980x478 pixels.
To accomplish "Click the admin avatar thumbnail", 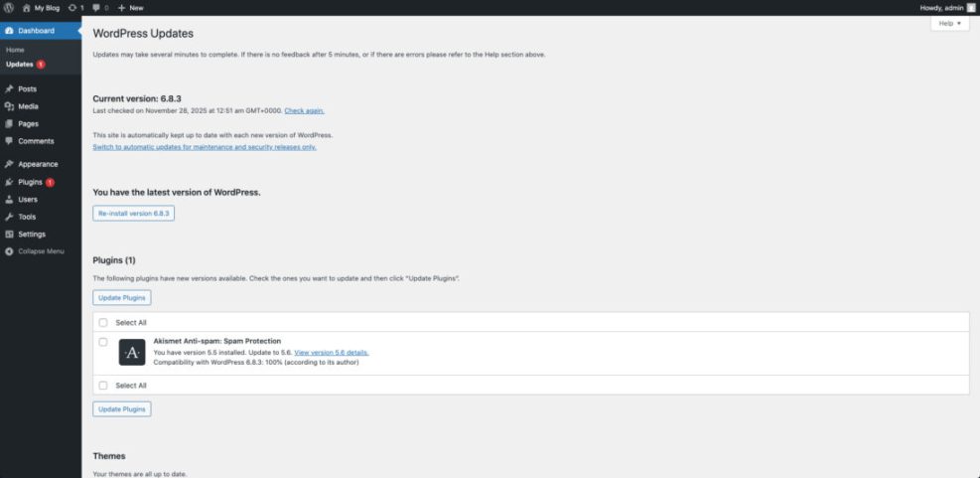I will pos(970,8).
